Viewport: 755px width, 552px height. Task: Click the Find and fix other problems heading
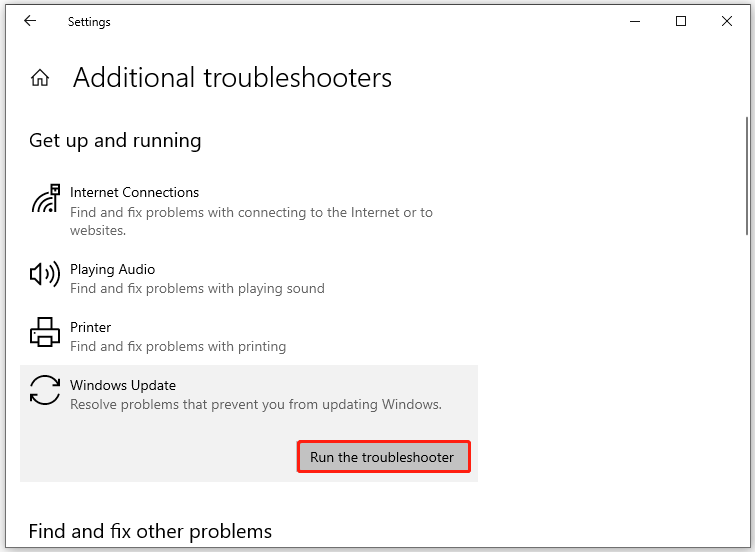(150, 531)
